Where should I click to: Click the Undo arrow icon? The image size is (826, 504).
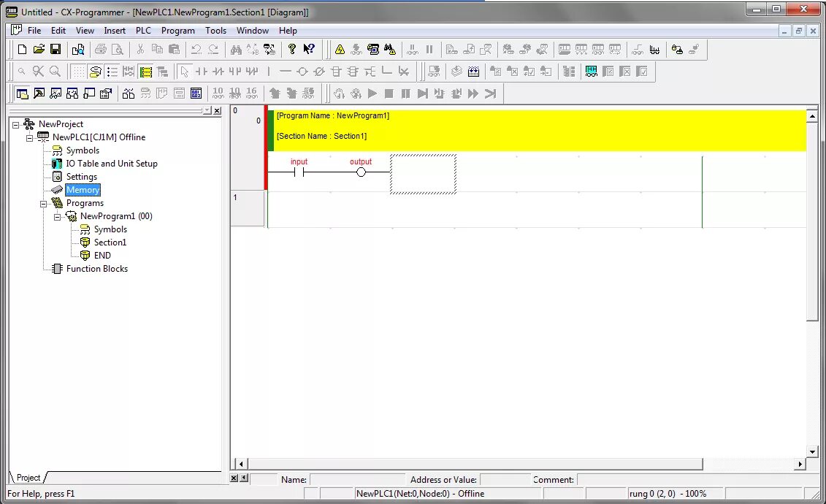coord(196,50)
